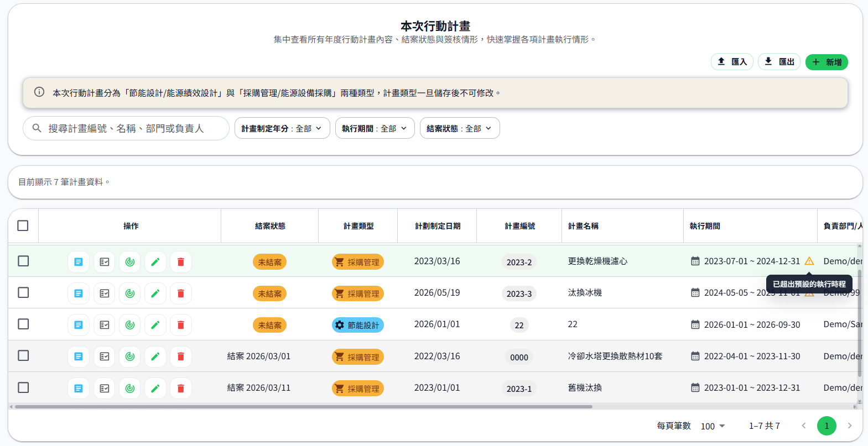
Task: Open the 每頁筆數 rows-per-page dropdown
Action: point(713,426)
